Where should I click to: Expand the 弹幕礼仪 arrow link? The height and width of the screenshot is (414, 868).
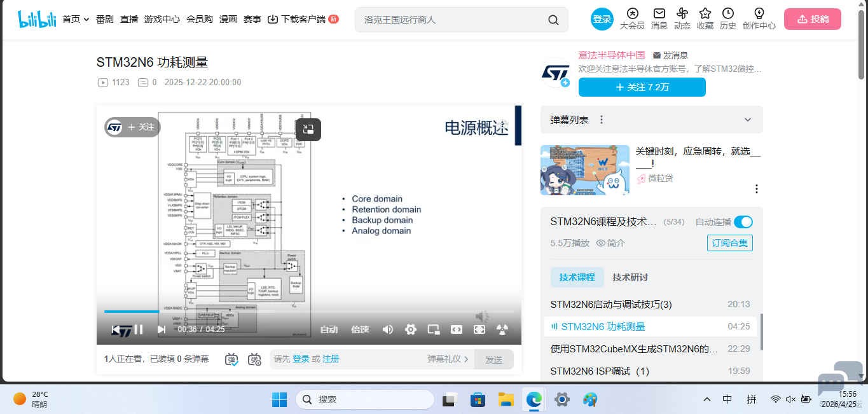(448, 359)
